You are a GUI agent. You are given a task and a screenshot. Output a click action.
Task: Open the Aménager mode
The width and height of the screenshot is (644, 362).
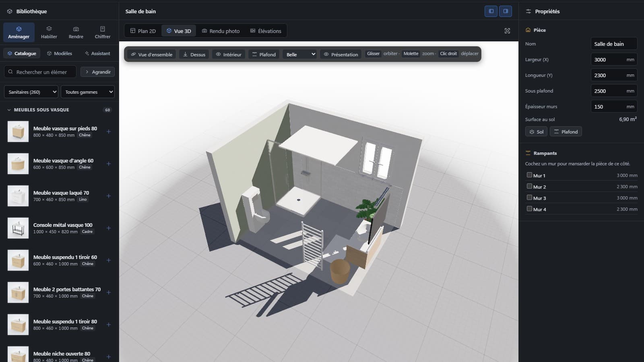(x=19, y=32)
